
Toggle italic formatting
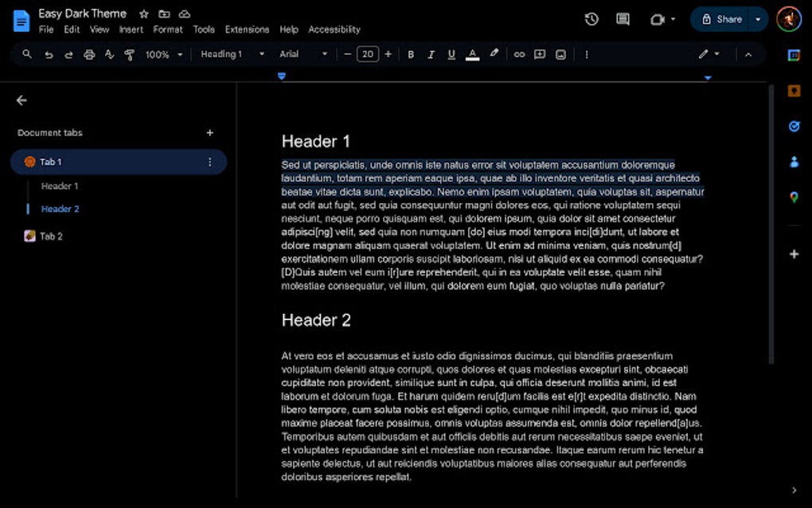(x=431, y=54)
